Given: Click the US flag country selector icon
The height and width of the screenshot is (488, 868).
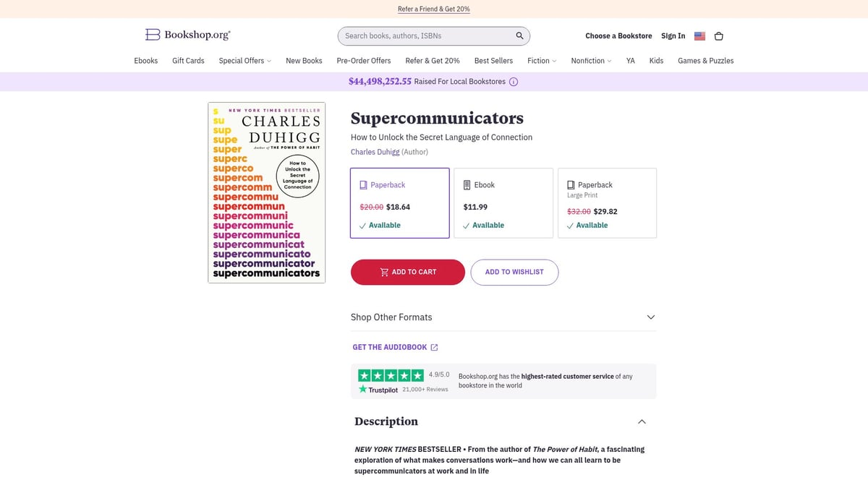Looking at the screenshot, I should click(699, 35).
